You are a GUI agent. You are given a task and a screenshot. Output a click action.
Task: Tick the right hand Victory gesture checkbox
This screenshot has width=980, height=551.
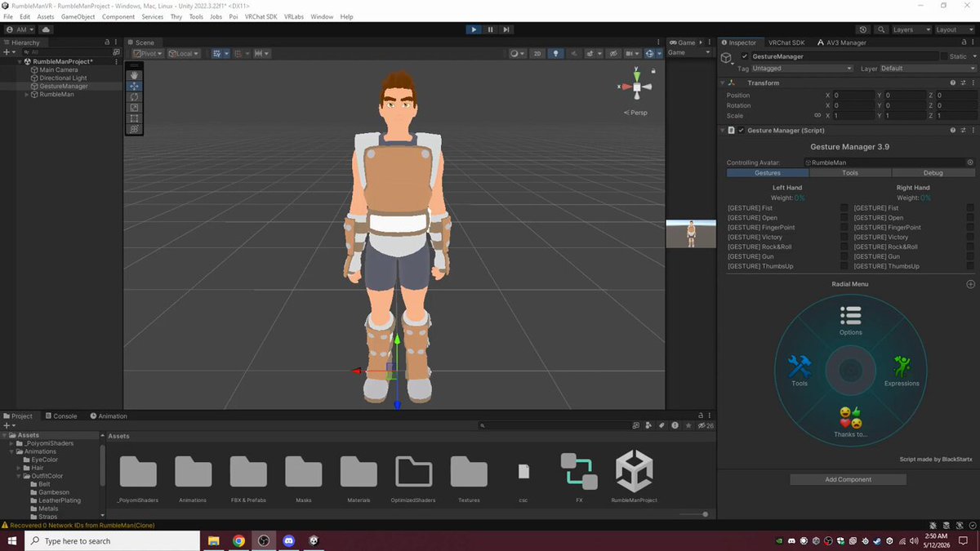970,238
